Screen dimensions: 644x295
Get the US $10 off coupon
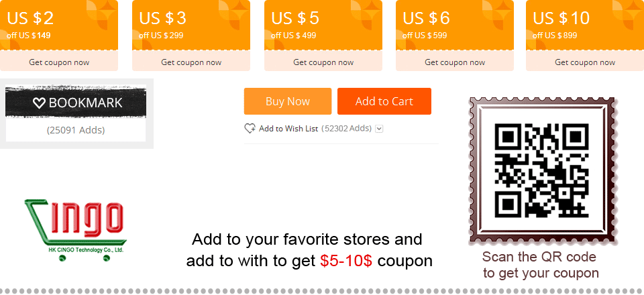[x=585, y=62]
